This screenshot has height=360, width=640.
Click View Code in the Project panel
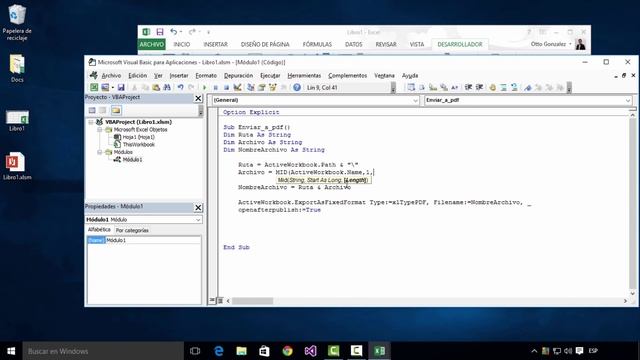click(x=92, y=110)
